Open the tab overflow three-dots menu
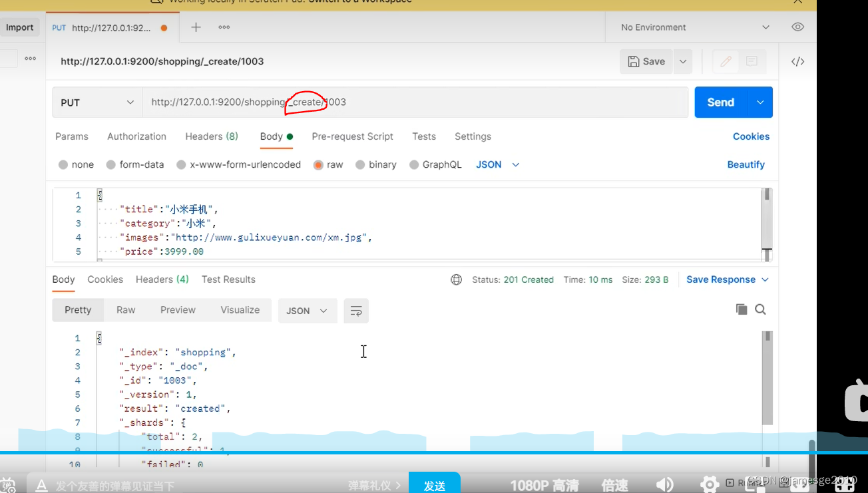The image size is (868, 493). [224, 27]
